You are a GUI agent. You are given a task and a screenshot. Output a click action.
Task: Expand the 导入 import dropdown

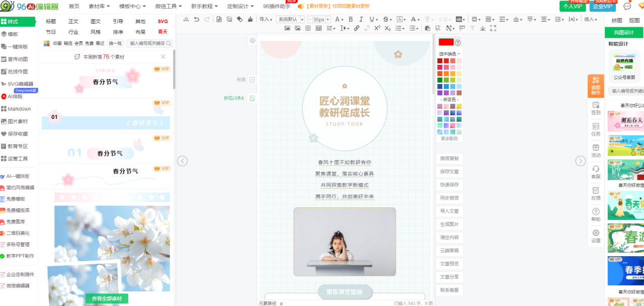coord(266,19)
